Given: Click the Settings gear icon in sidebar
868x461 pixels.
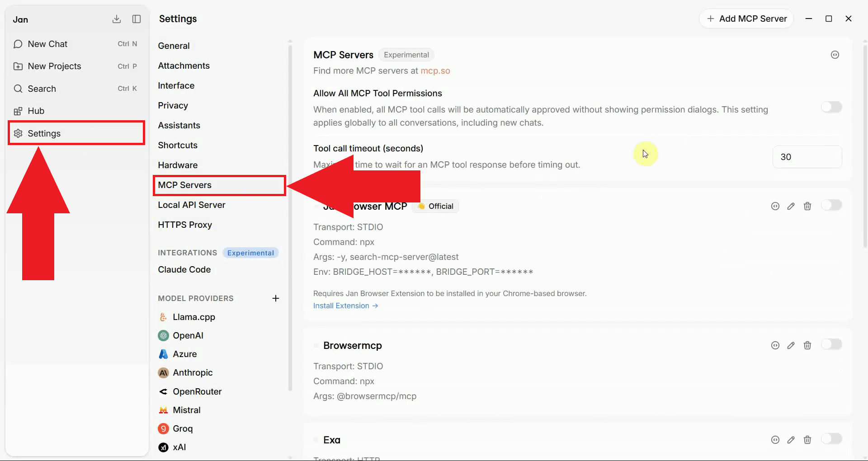Looking at the screenshot, I should coord(18,133).
